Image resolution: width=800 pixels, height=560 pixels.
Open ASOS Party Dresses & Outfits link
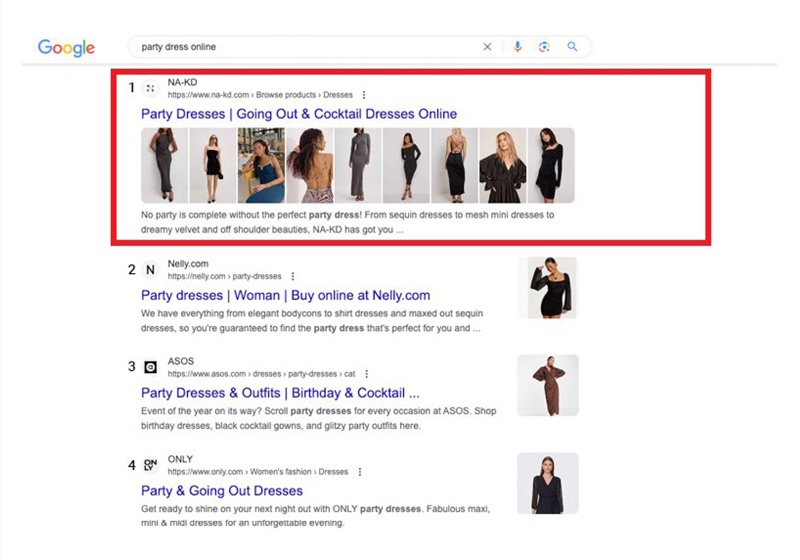coord(280,393)
